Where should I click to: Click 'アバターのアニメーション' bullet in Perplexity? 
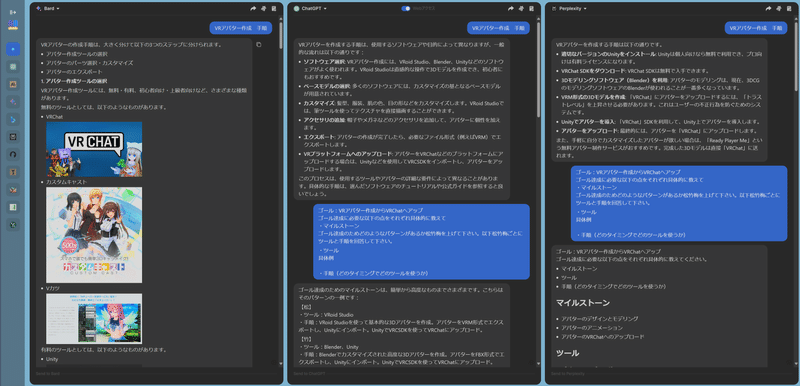(x=592, y=328)
